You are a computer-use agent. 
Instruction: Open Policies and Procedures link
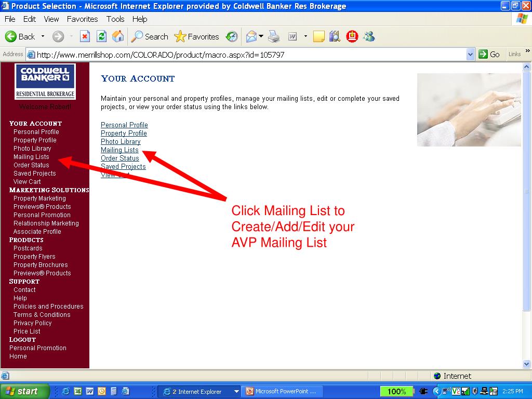tap(48, 307)
